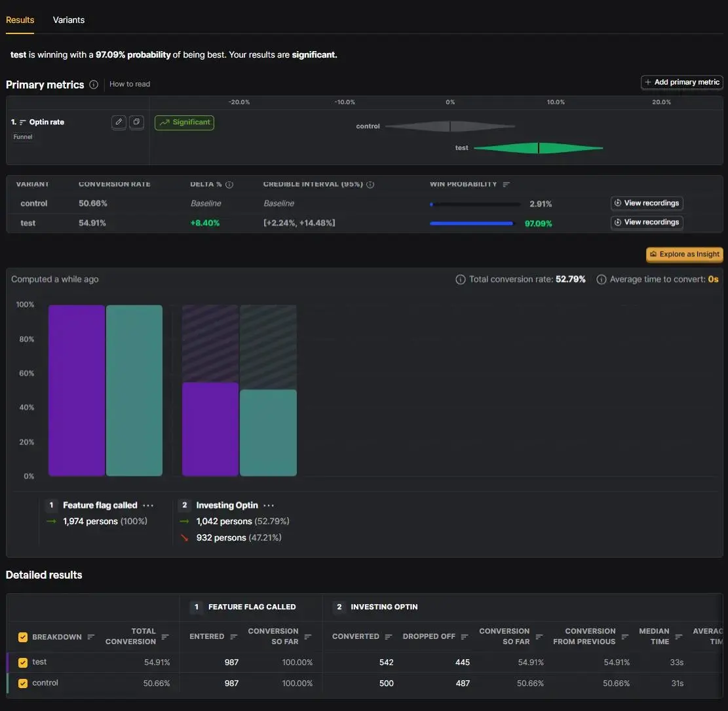Select the Results tab
Image resolution: width=728 pixels, height=711 pixels.
pos(20,20)
